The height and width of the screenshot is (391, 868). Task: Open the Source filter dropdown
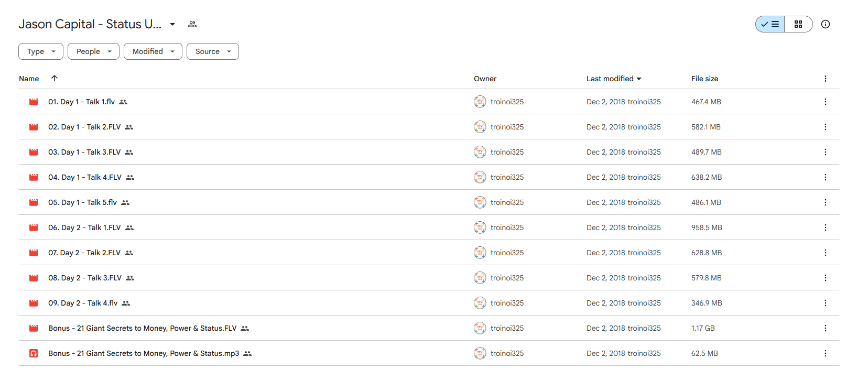click(213, 51)
